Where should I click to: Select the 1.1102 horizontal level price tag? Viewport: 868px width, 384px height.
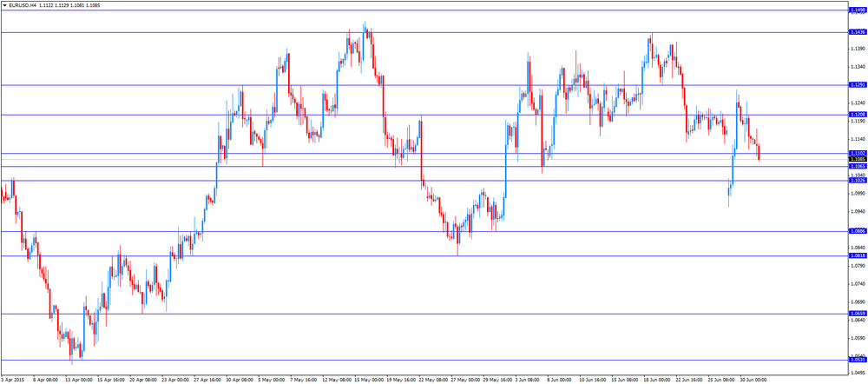[x=858, y=153]
